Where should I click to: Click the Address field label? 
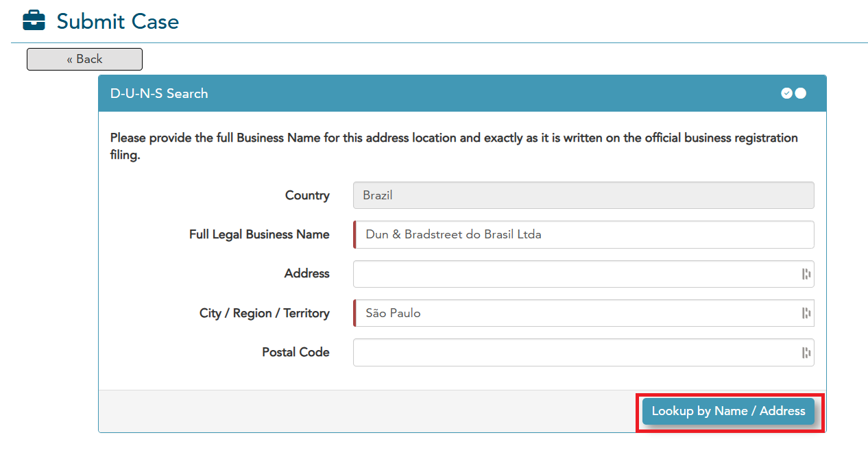[x=306, y=273]
